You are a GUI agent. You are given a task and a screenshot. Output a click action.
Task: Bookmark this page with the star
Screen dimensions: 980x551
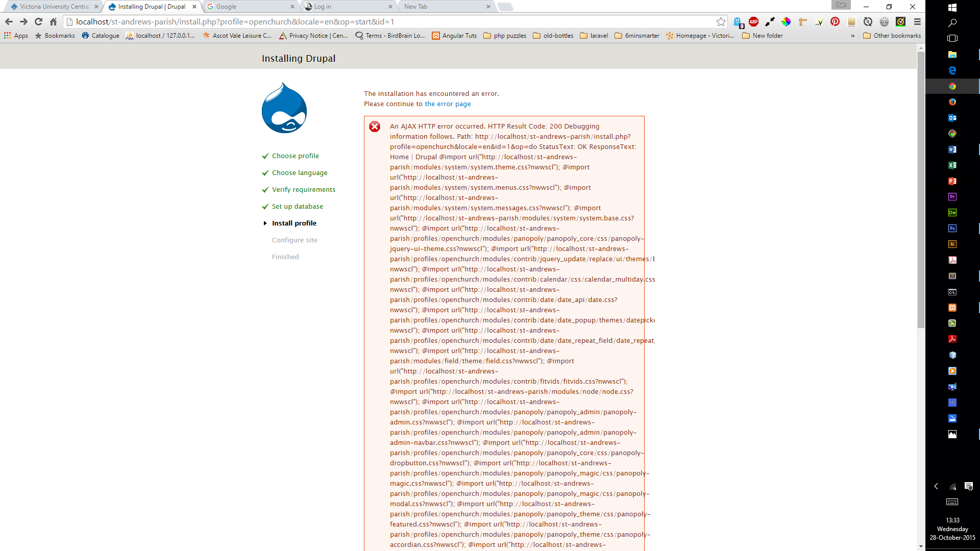pos(721,21)
